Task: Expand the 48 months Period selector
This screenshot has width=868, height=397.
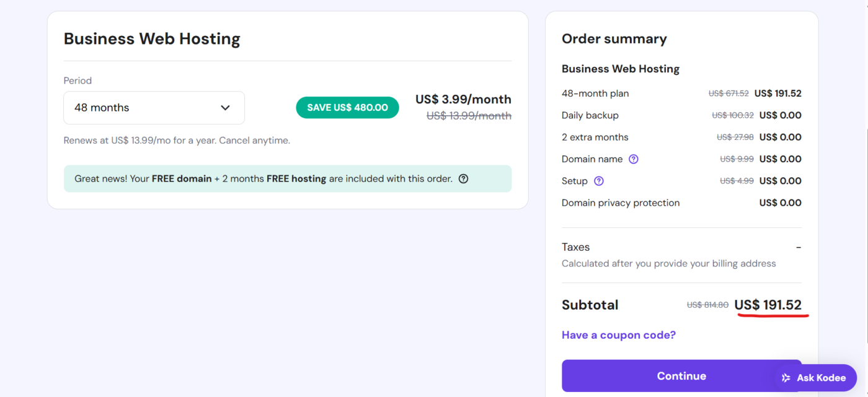Action: (154, 107)
